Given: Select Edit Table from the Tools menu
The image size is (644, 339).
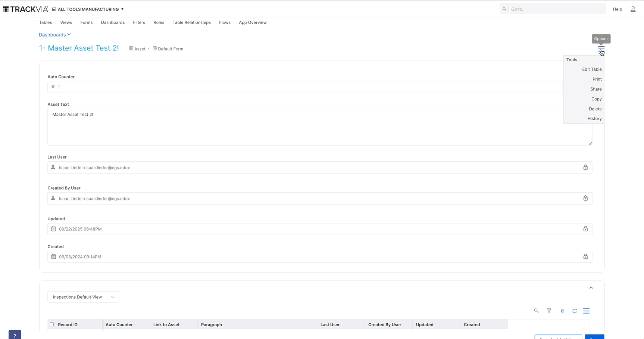Looking at the screenshot, I should 592,69.
